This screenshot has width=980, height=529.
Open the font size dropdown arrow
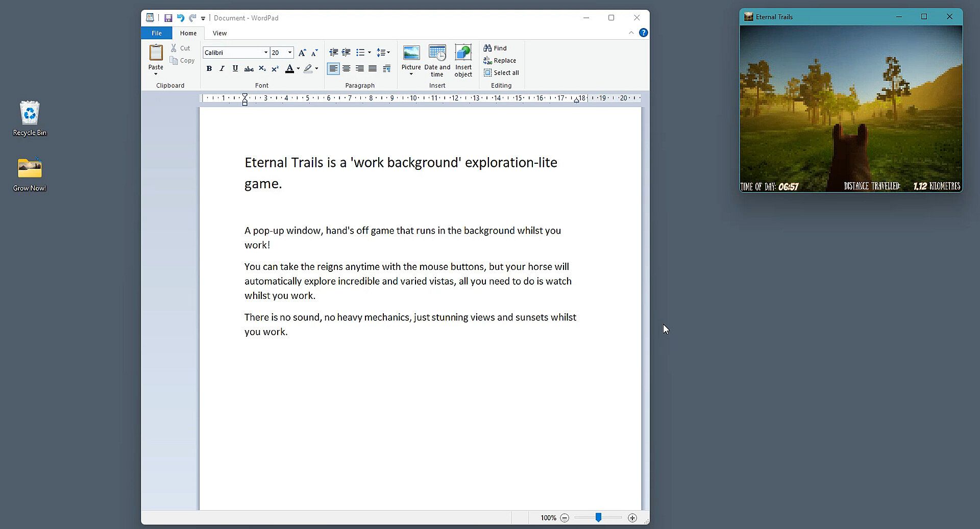(290, 53)
